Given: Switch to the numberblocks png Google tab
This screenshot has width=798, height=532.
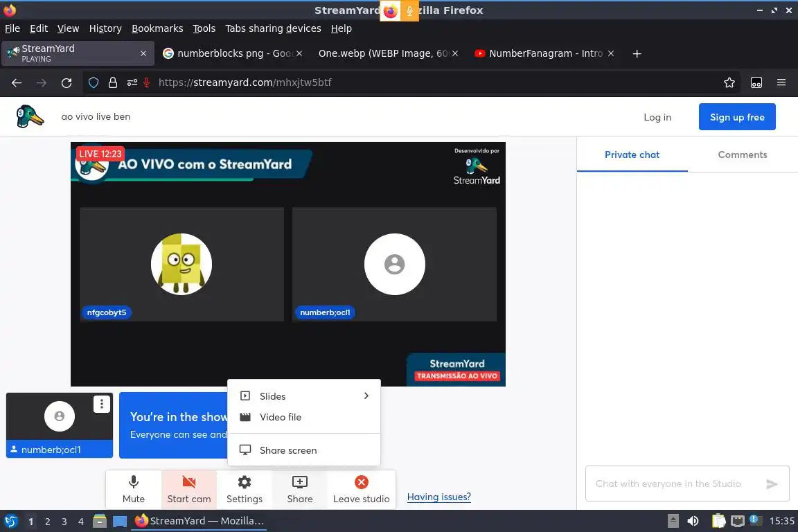Looking at the screenshot, I should [x=233, y=53].
